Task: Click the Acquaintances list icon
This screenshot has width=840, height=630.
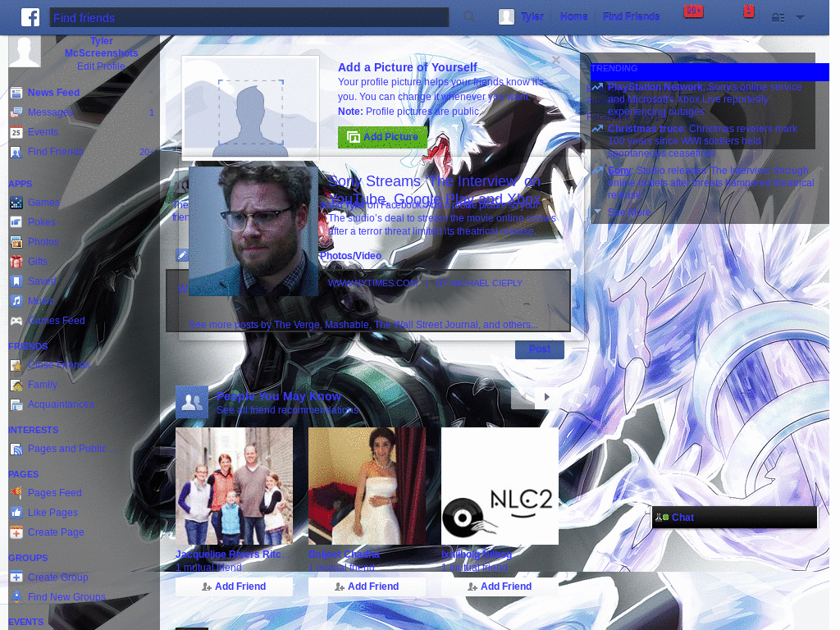Action: [16, 404]
